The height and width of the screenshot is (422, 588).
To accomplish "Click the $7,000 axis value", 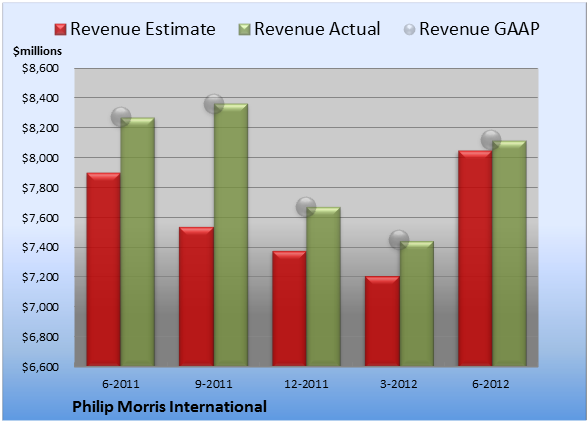I will point(40,307).
